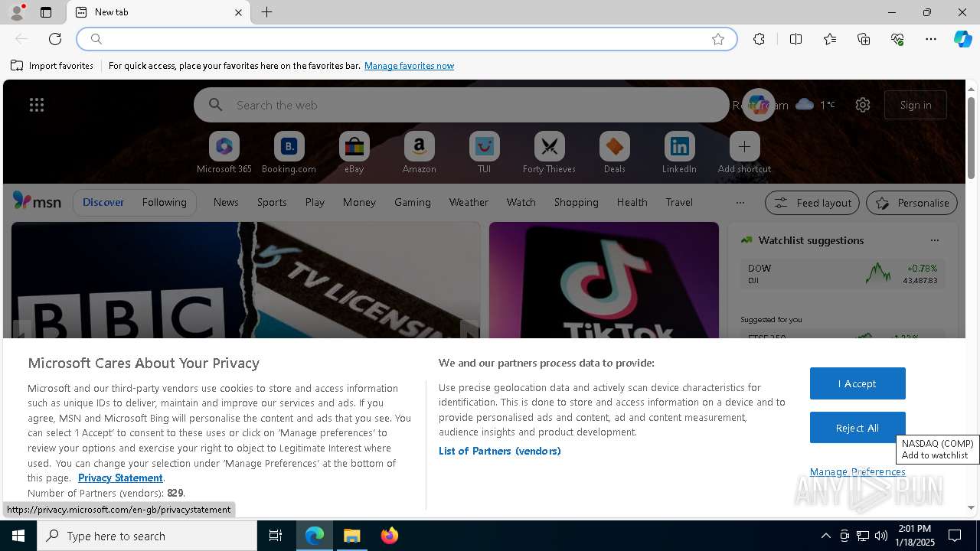Open the Privacy Statement link
This screenshot has width=980, height=551.
[120, 478]
